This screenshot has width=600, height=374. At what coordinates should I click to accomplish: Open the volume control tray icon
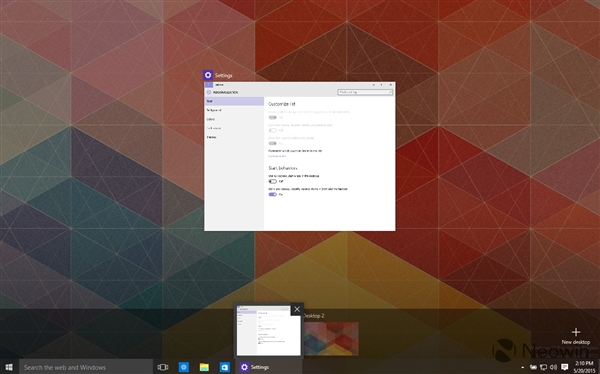pos(553,367)
